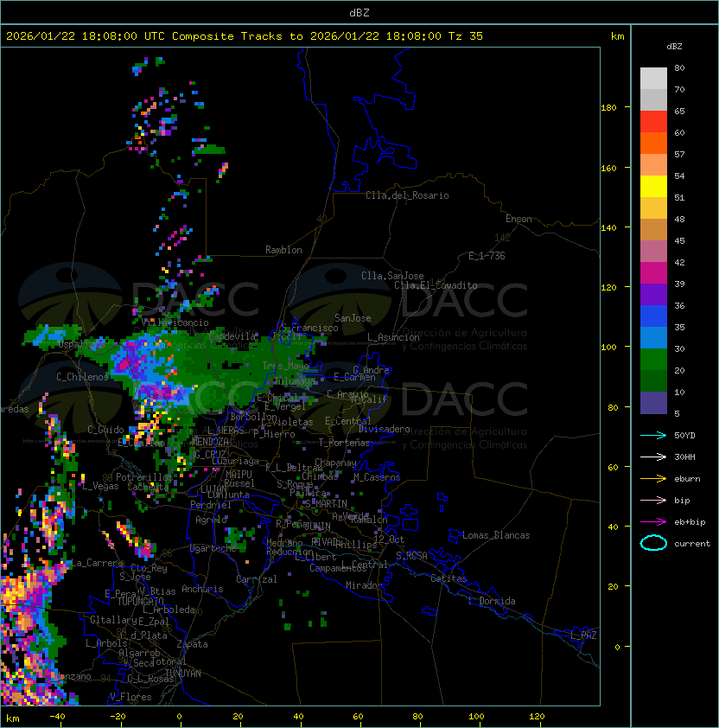
Task: Pick the light gray 80 dBZ swatch
Action: (x=653, y=78)
